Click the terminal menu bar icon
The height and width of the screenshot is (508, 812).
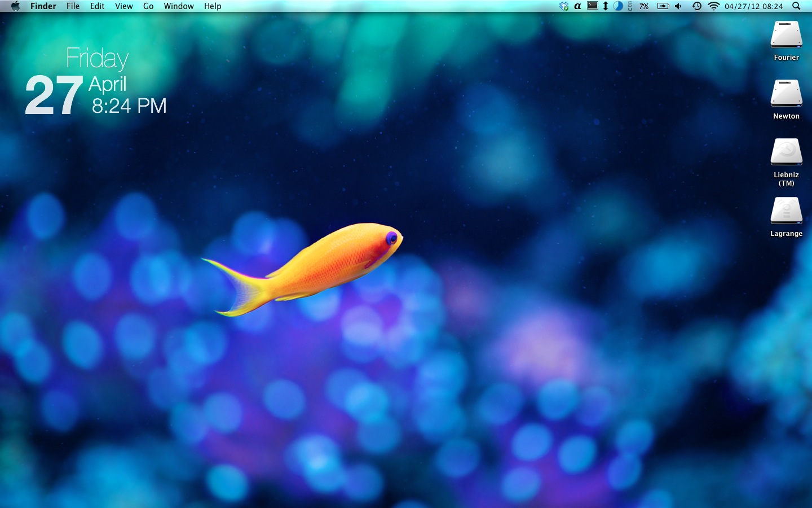click(593, 6)
